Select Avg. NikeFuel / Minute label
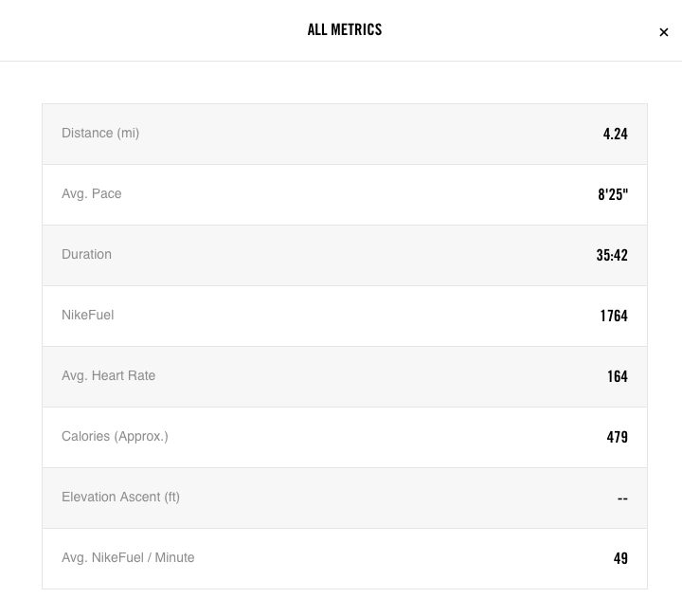 coord(128,557)
